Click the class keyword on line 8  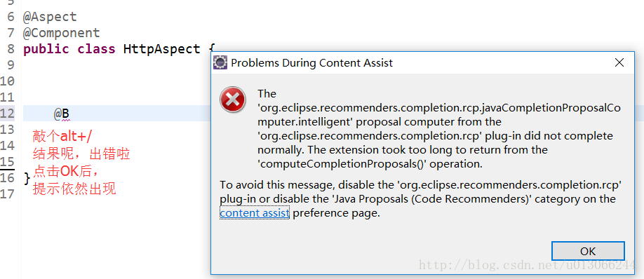[x=96, y=49]
